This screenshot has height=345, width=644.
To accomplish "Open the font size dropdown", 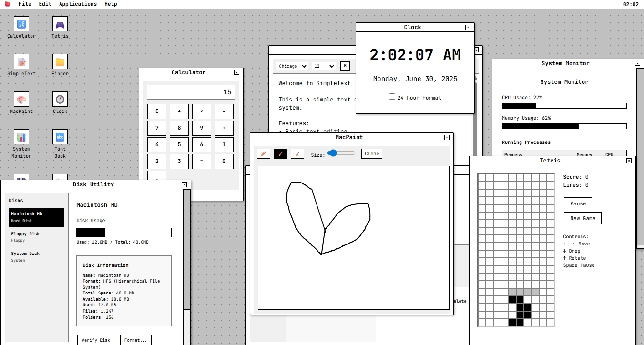I will pos(324,66).
